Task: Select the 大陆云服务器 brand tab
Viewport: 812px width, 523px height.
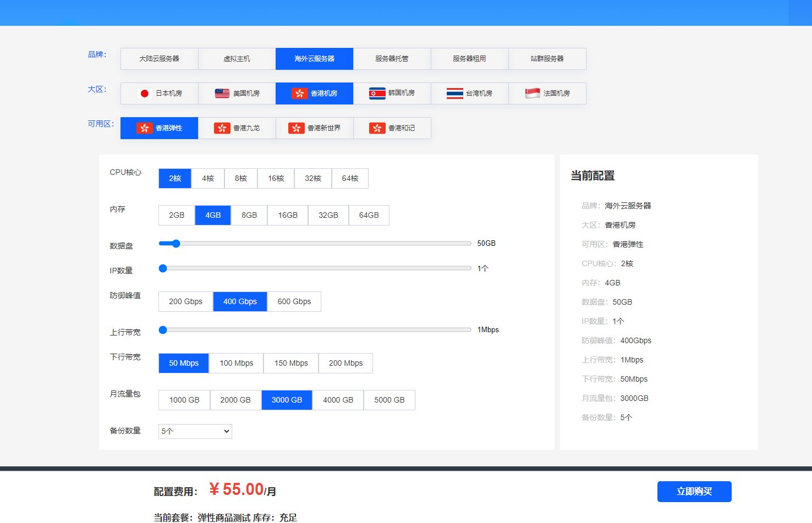Action: (160, 59)
